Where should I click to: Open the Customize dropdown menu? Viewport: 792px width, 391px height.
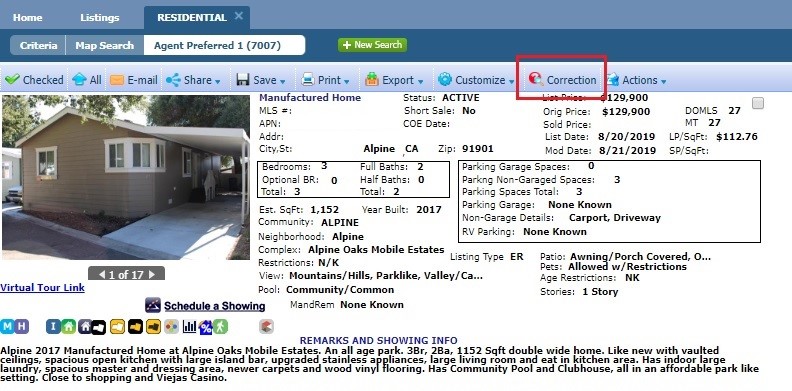pyautogui.click(x=476, y=80)
